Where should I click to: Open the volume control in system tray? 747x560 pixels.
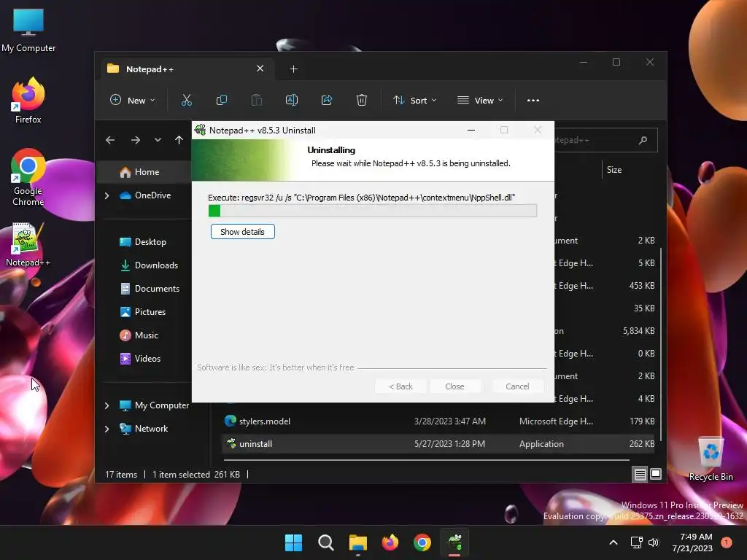pos(654,542)
